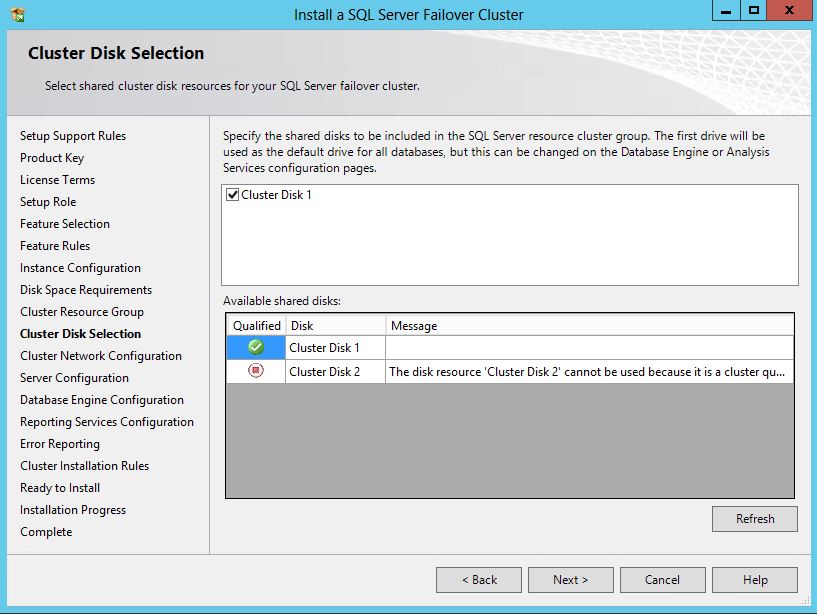Select the Disk Space Requirements step

(86, 290)
